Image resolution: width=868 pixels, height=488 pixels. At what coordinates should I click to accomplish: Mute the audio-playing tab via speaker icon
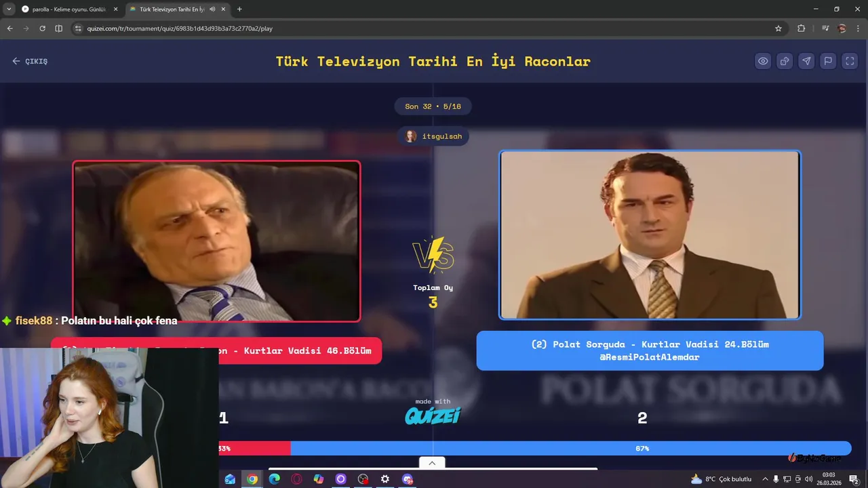pyautogui.click(x=212, y=9)
